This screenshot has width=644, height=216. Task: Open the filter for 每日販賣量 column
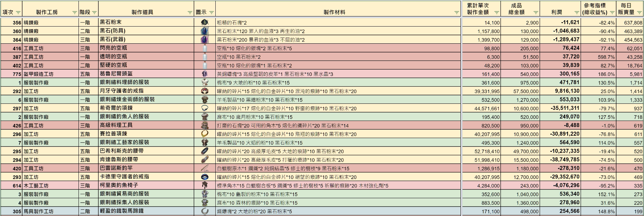639,12
